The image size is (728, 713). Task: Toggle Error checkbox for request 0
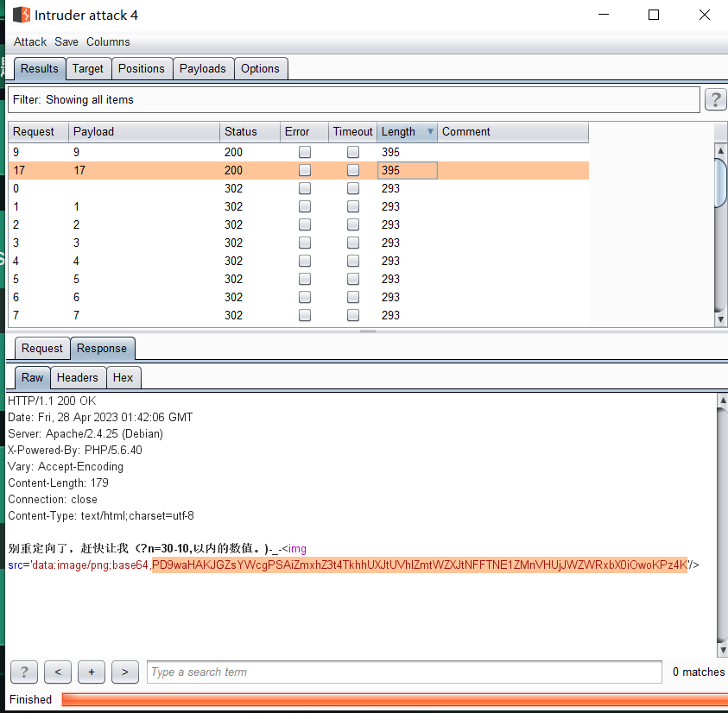pyautogui.click(x=304, y=188)
